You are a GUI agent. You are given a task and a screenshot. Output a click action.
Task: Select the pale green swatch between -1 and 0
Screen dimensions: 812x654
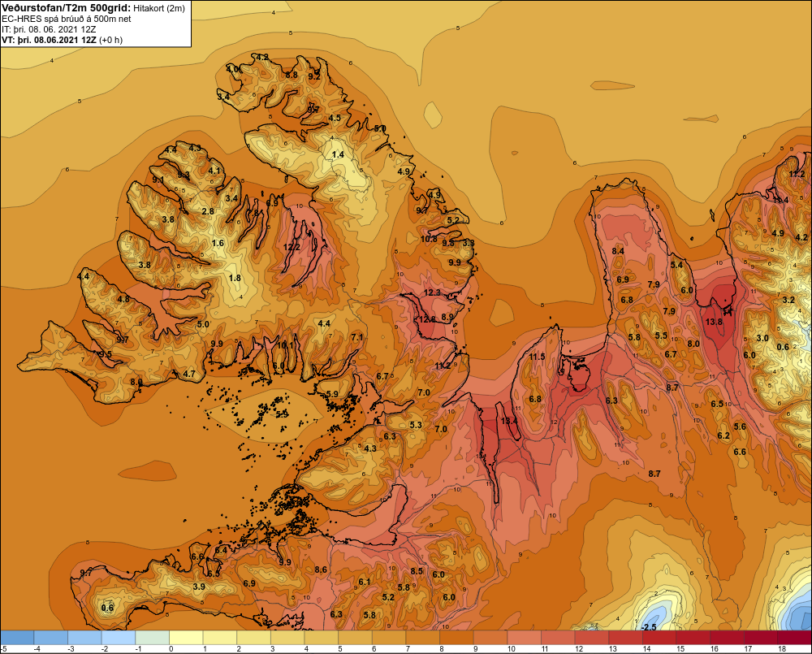(x=153, y=638)
